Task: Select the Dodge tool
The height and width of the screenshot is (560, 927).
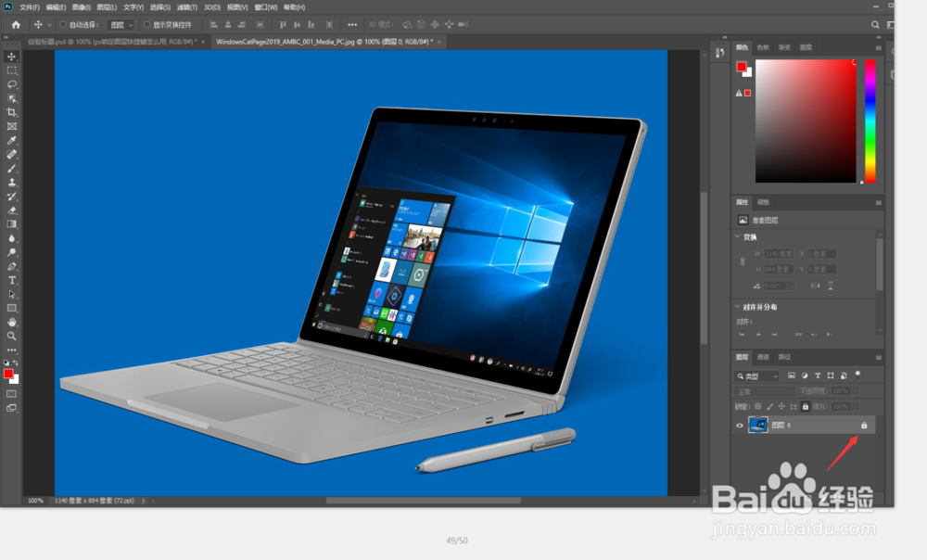Action: 11,252
